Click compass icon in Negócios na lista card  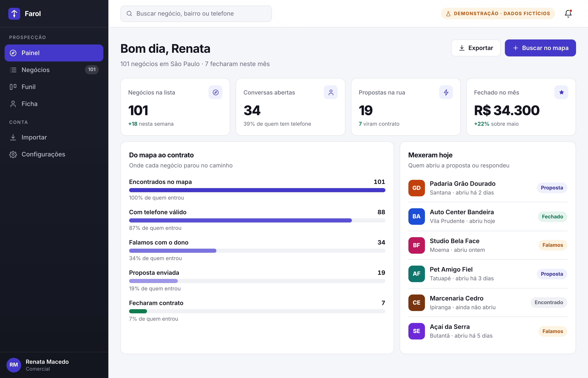(215, 92)
